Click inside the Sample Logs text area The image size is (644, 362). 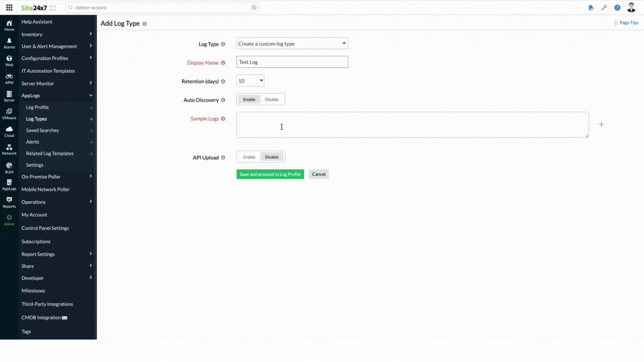click(x=411, y=125)
